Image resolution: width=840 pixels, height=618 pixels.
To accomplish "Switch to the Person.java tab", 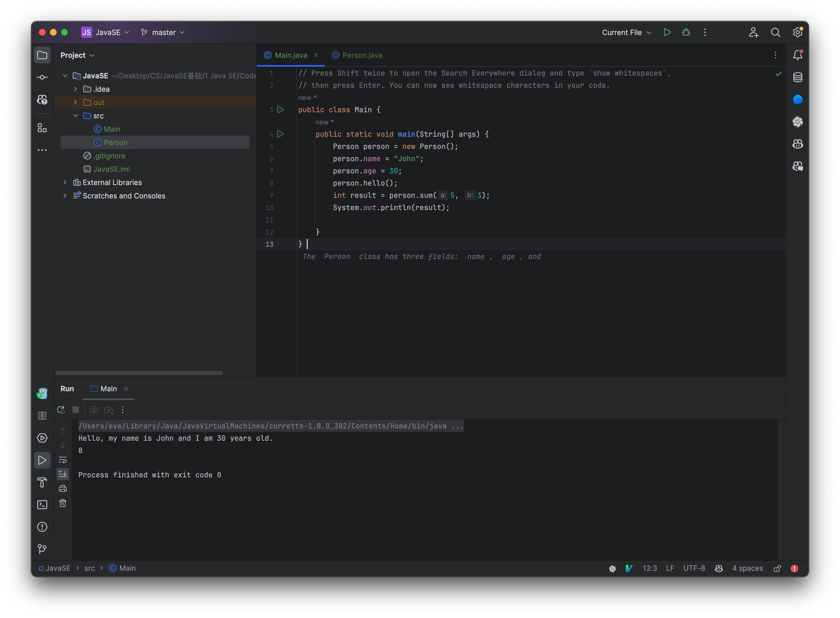I will [362, 55].
